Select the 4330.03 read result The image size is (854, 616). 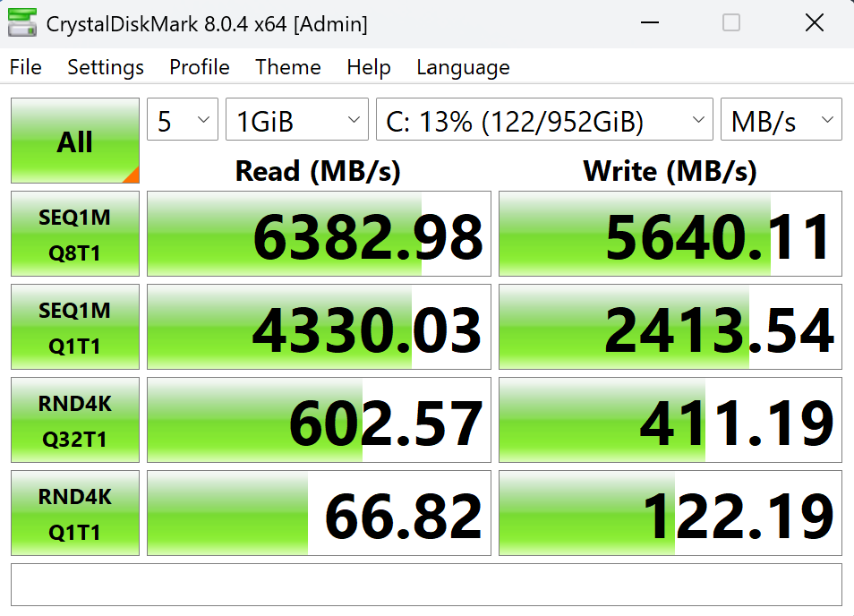pos(320,327)
